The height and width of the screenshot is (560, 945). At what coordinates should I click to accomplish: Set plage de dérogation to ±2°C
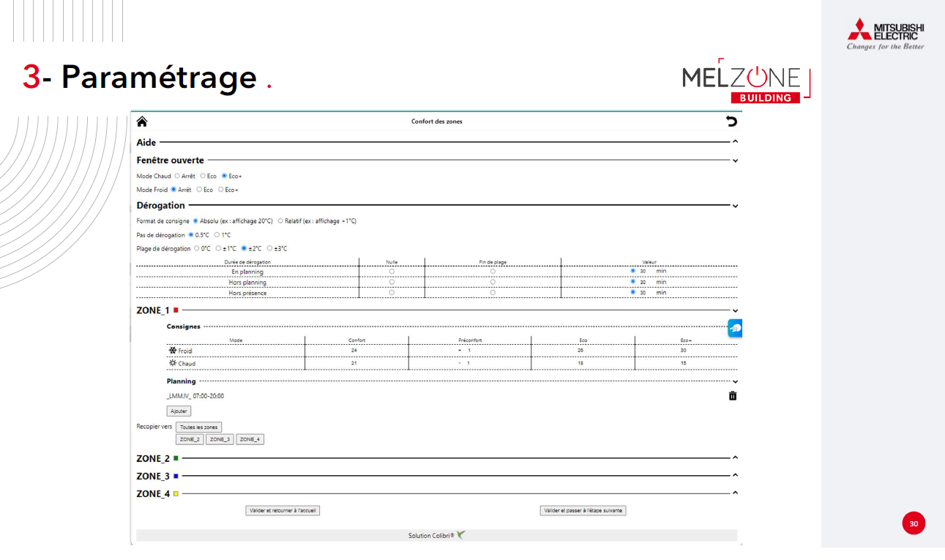[x=244, y=248]
